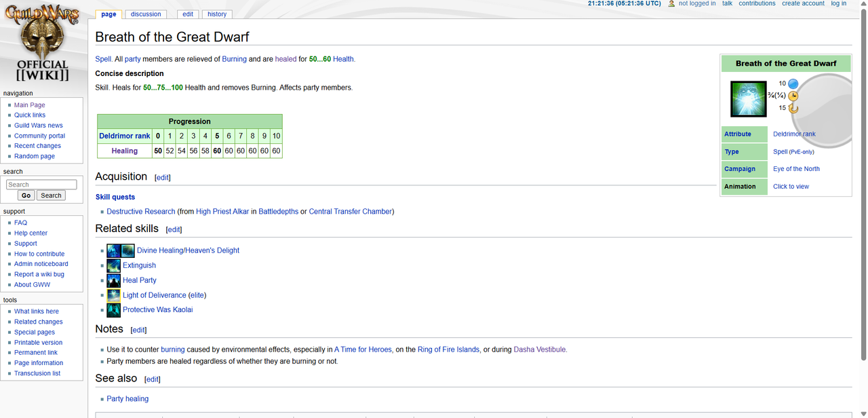Image resolution: width=868 pixels, height=418 pixels.
Task: Open Page information tool
Action: [39, 363]
